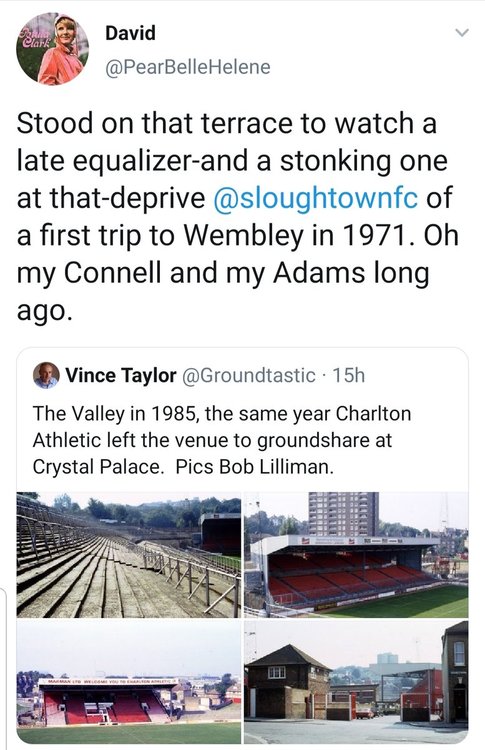Open the @PearBelleHelene handle
Image resolution: width=485 pixels, height=750 pixels.
pos(187,67)
